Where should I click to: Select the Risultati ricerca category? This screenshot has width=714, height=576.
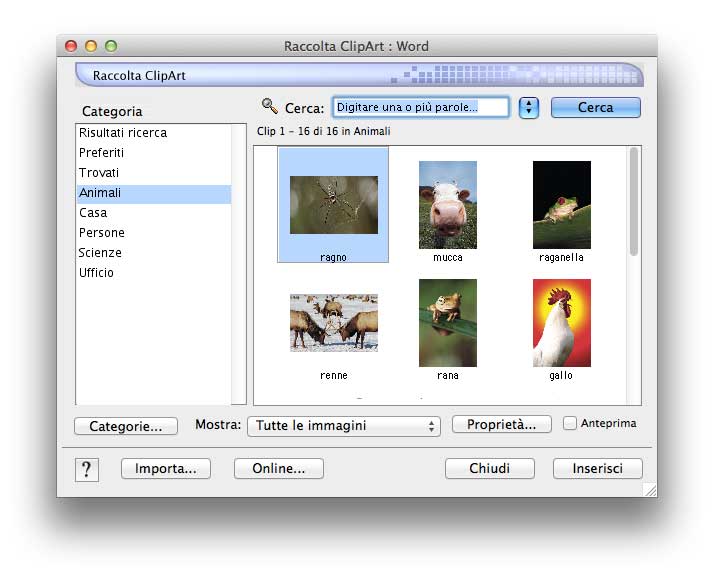(154, 133)
